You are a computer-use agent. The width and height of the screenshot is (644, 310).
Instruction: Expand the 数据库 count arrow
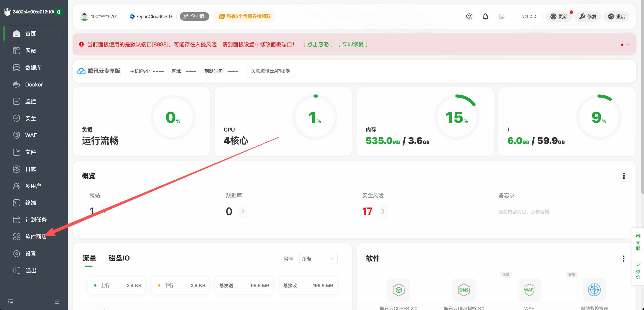[243, 211]
